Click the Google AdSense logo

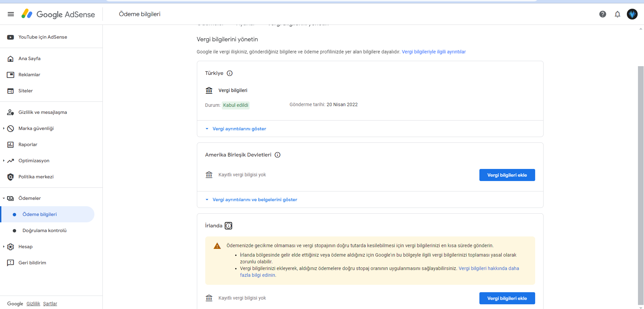click(58, 14)
